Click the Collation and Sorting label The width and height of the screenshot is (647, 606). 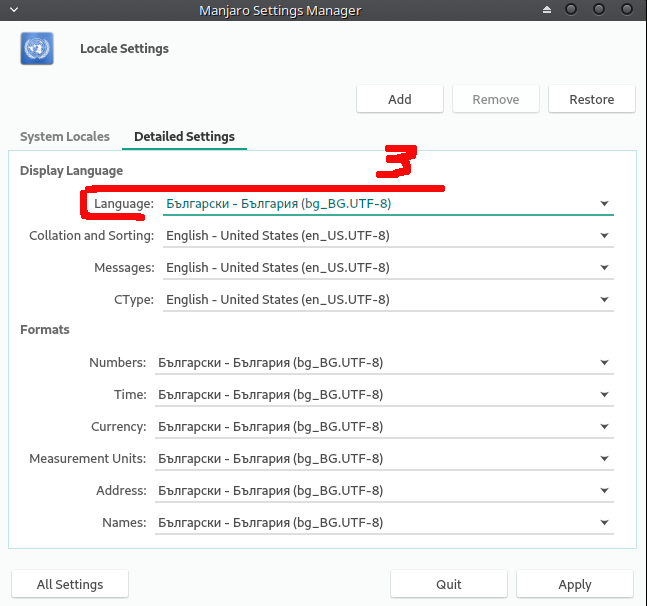(91, 236)
